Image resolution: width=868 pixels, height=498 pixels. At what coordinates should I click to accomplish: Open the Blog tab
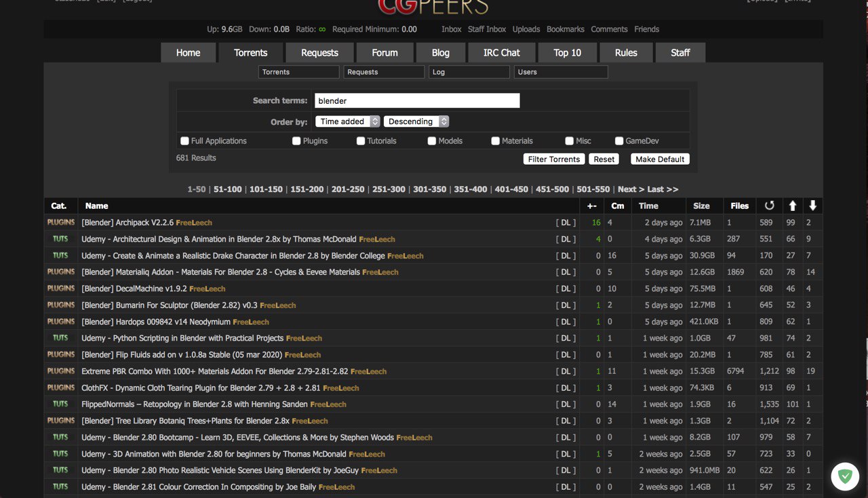(x=441, y=52)
